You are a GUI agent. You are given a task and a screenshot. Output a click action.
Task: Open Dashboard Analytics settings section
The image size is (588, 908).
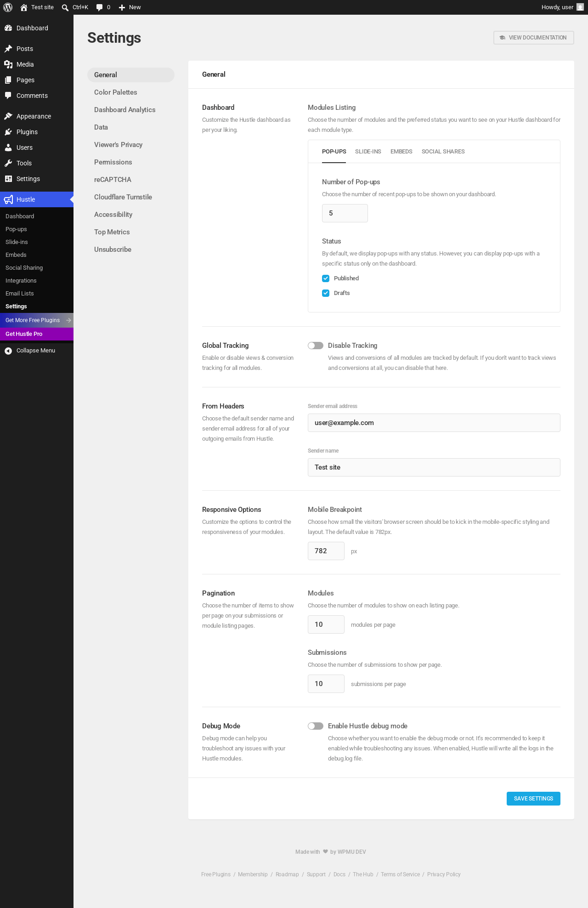(x=131, y=110)
